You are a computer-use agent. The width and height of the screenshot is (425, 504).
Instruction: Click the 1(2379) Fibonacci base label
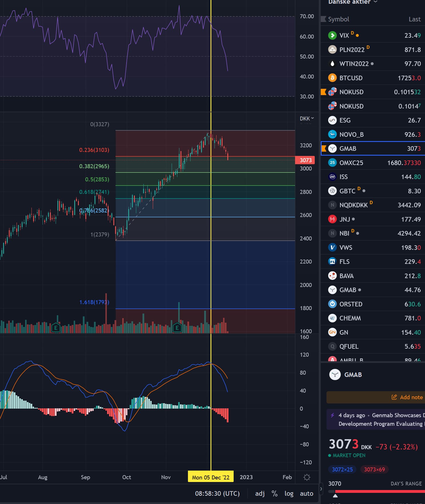[x=100, y=234]
